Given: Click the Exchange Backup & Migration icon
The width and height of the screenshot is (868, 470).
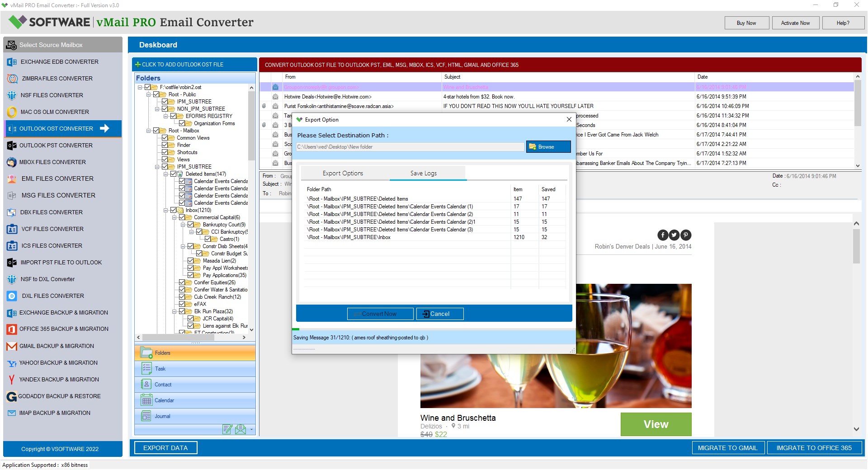Looking at the screenshot, I should pos(12,313).
